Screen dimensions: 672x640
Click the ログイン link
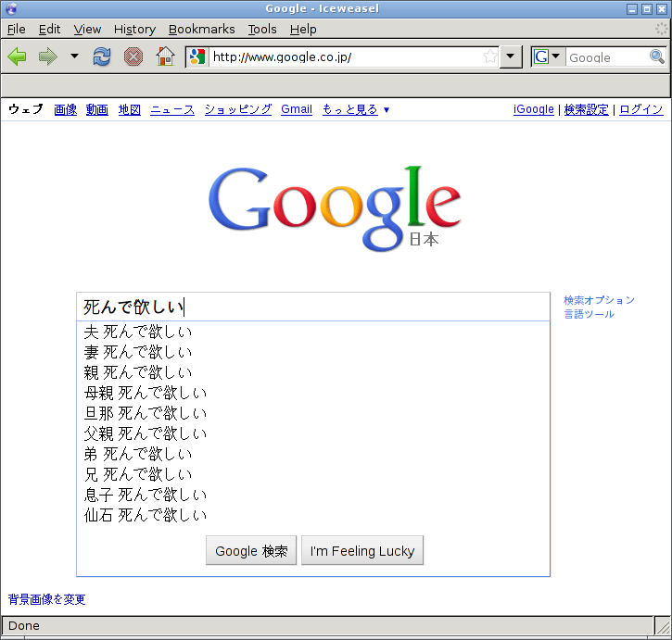pyautogui.click(x=641, y=109)
